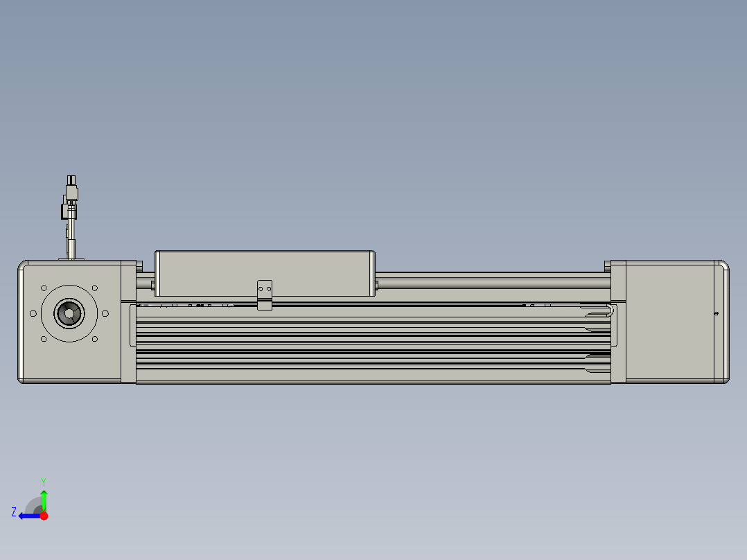747x560 pixels.
Task: Select the small two-hole bracket under the carriage
Action: pos(265,295)
